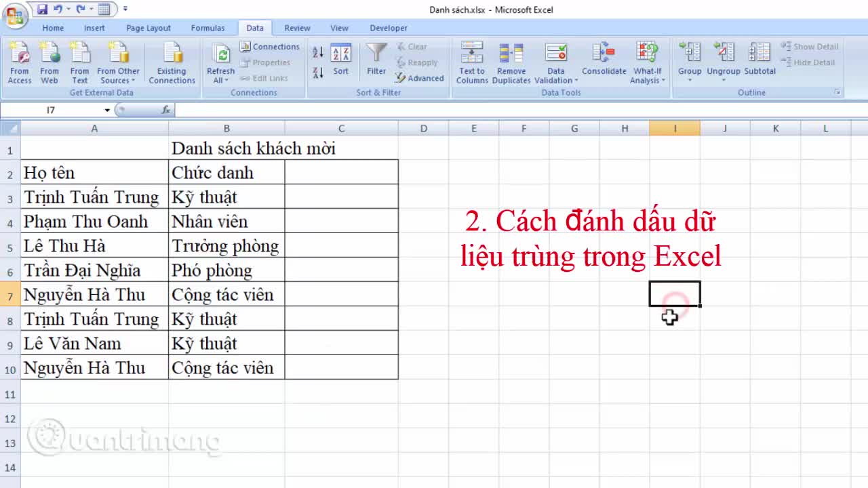Open the Undo history dropdown arrow

coord(68,9)
